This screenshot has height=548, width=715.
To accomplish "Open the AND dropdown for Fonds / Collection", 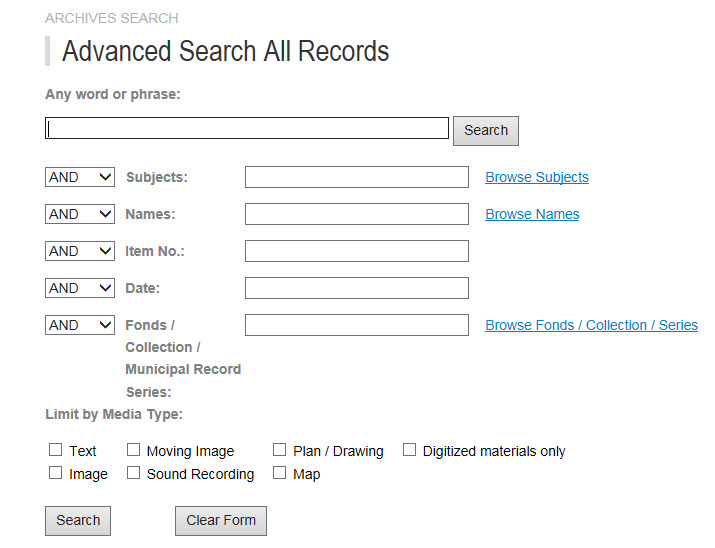I will point(80,325).
